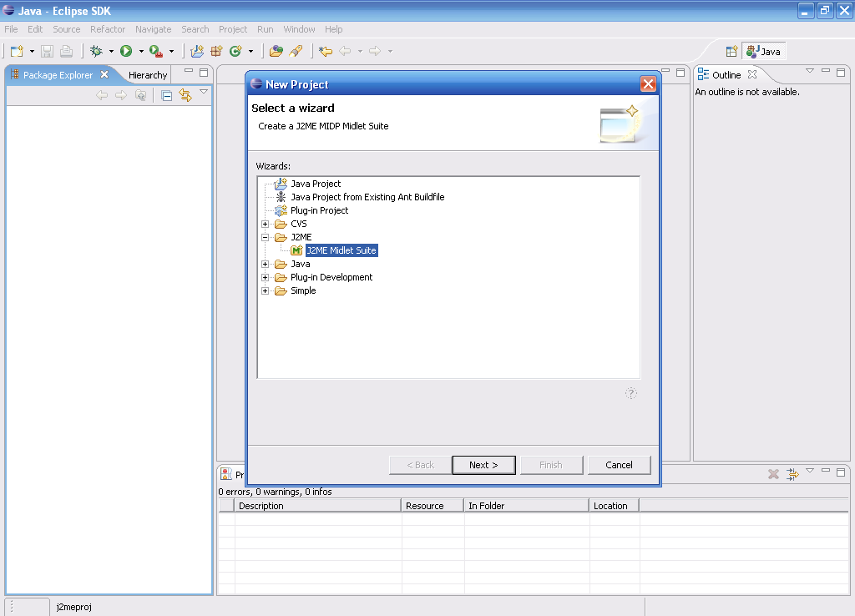The width and height of the screenshot is (855, 616).
Task: Close the New Project dialog
Action: coord(648,84)
